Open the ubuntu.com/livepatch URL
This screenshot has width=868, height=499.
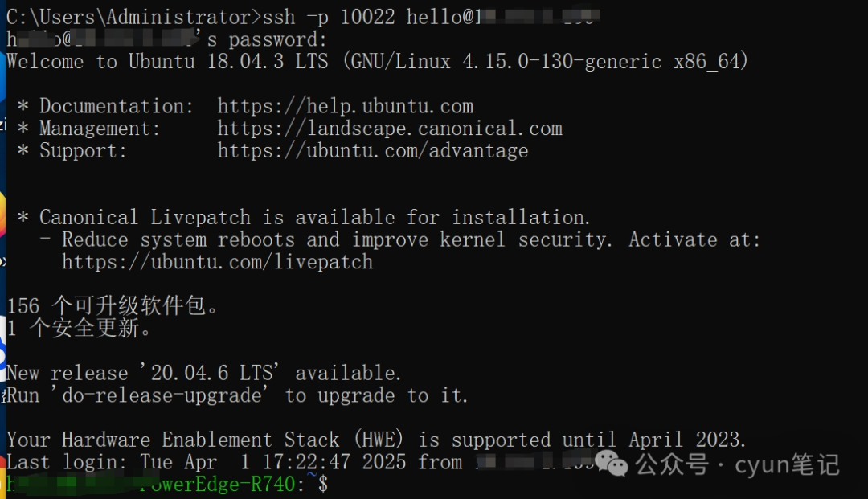coord(217,262)
